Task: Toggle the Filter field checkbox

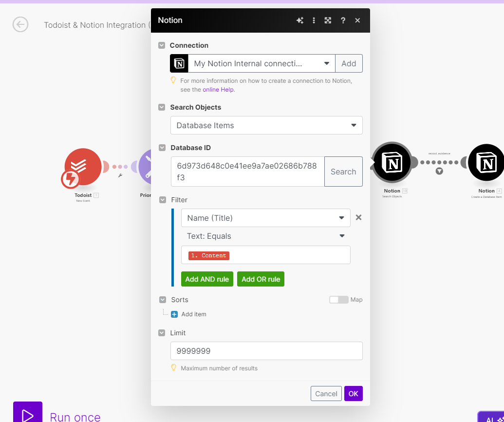Action: coord(163,200)
